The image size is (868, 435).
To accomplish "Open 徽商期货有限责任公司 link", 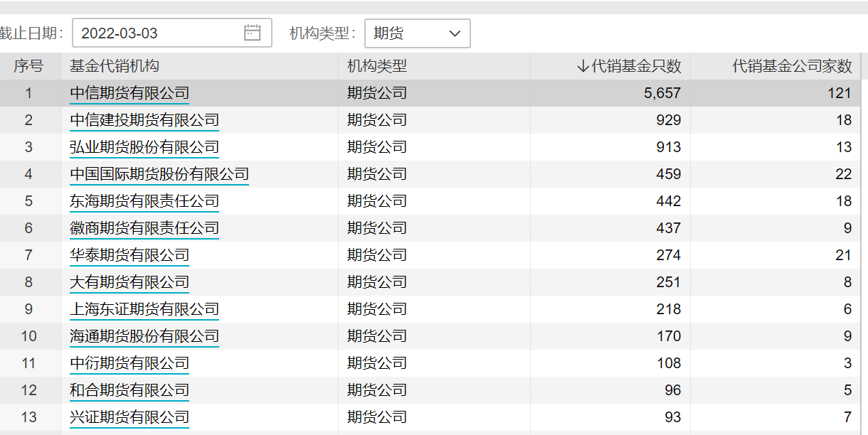I will 144,228.
